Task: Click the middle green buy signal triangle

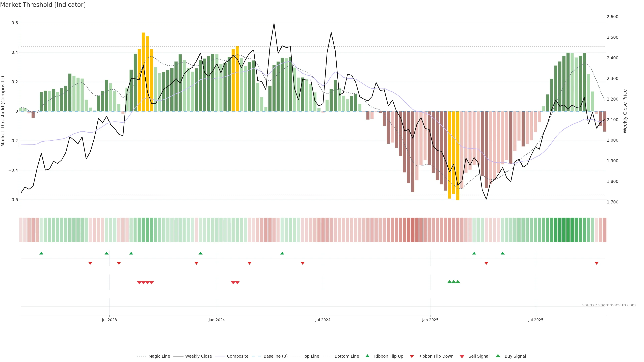Action: (453, 282)
